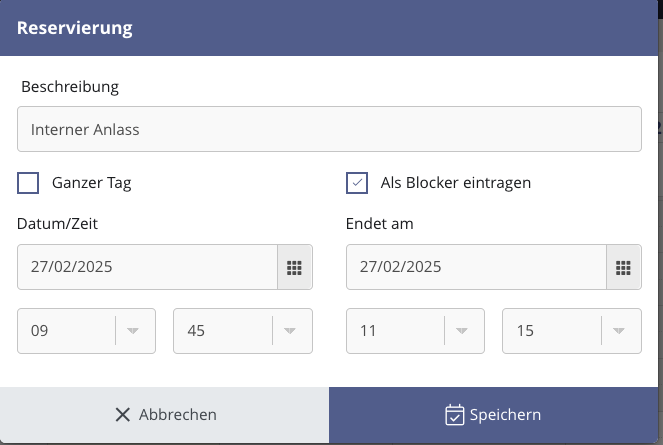Viewport: 663px width, 445px height.
Task: Click the arrow of the start minute 45 selector
Action: [290, 331]
